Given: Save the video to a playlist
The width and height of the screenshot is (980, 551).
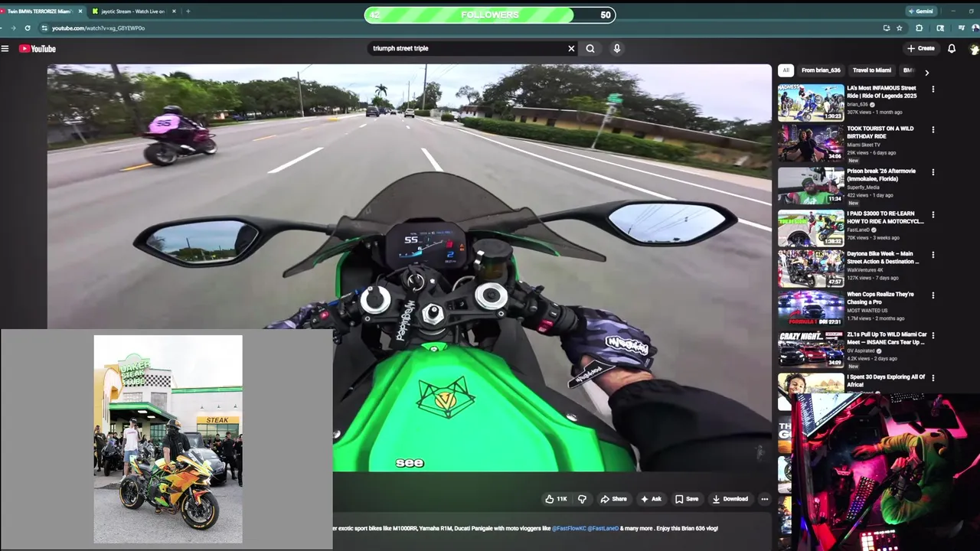Looking at the screenshot, I should tap(687, 499).
